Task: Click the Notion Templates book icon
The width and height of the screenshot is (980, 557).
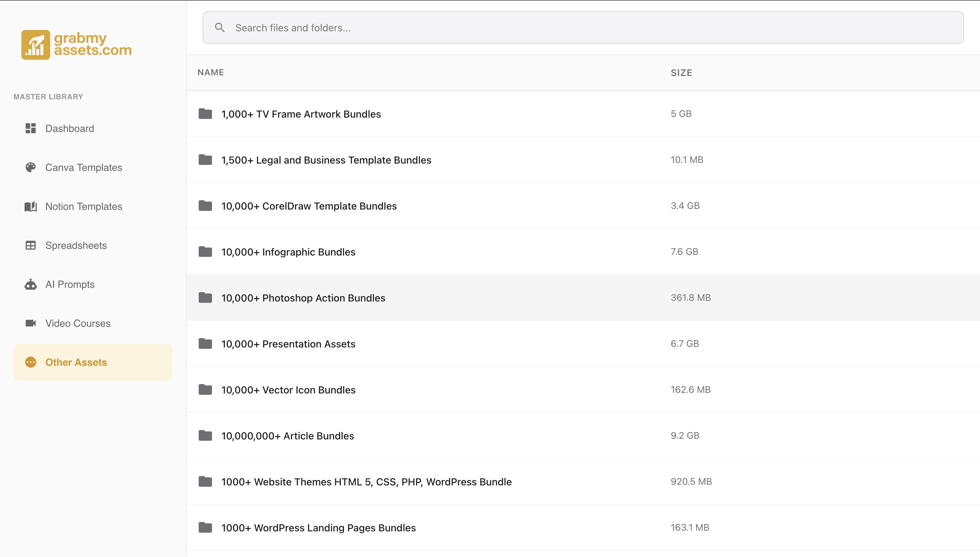Action: click(x=31, y=207)
